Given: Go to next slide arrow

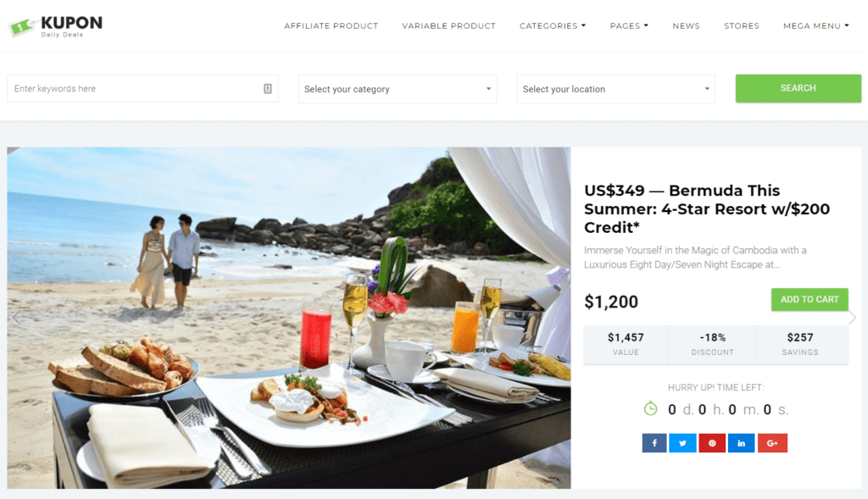Looking at the screenshot, I should tap(852, 318).
